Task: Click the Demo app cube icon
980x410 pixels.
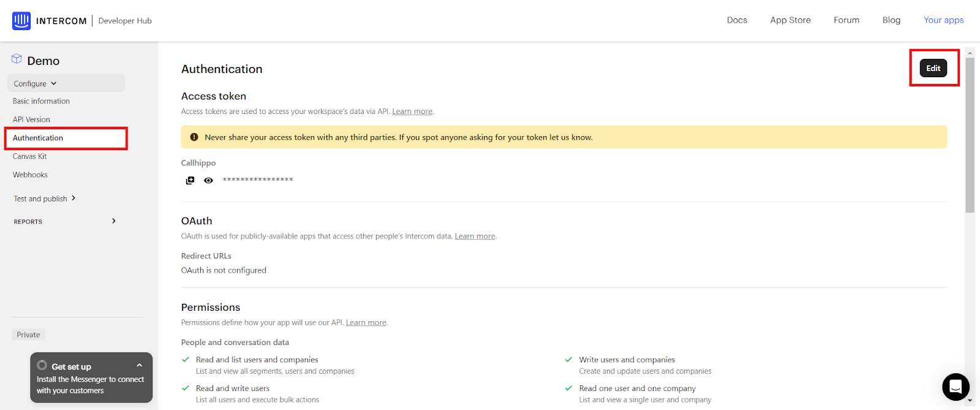Action: click(x=17, y=59)
